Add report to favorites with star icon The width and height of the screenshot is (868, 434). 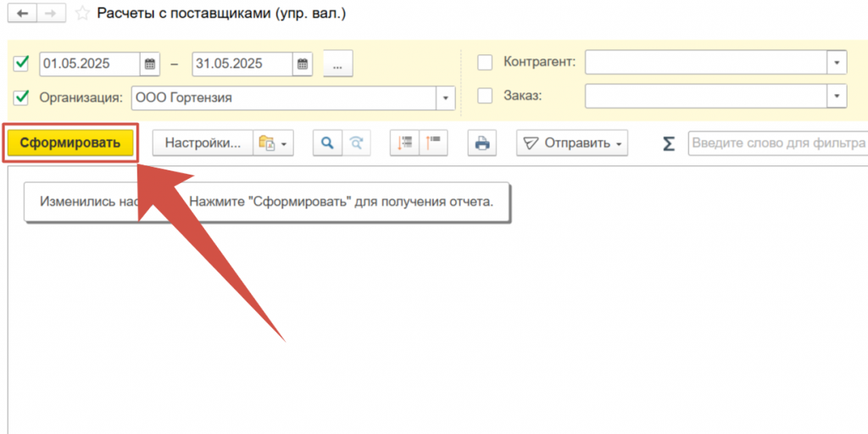(81, 14)
